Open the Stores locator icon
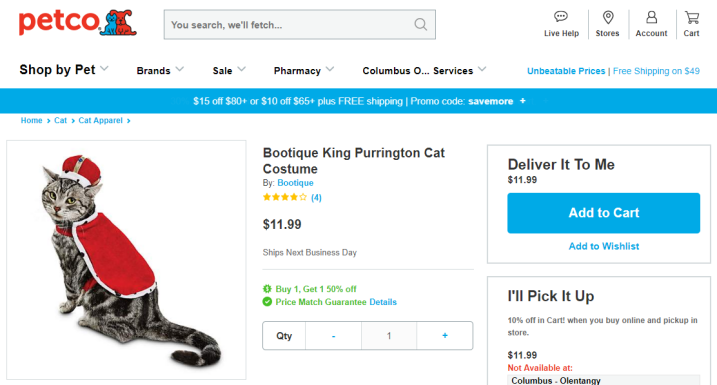 [x=608, y=17]
